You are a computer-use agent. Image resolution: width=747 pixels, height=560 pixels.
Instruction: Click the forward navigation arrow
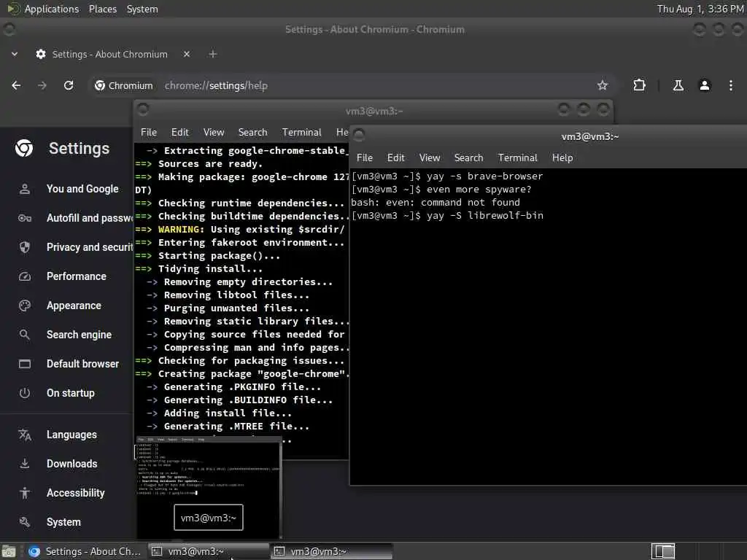click(x=42, y=86)
